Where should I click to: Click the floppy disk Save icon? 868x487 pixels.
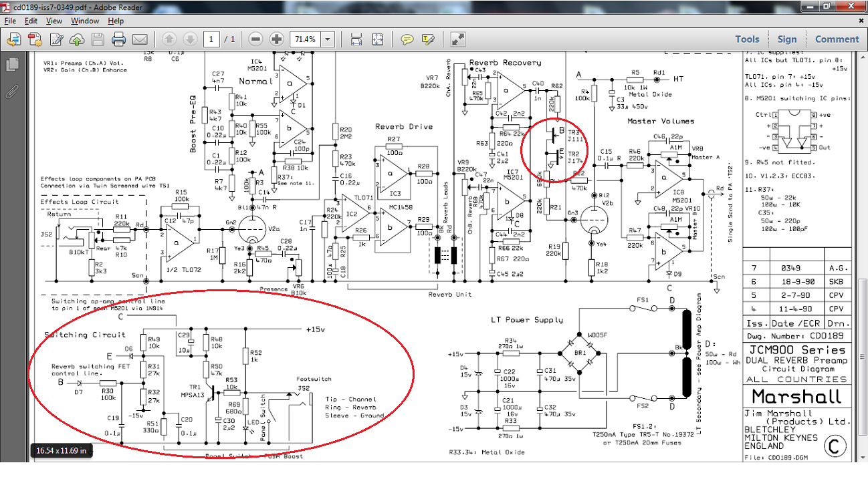tap(98, 39)
